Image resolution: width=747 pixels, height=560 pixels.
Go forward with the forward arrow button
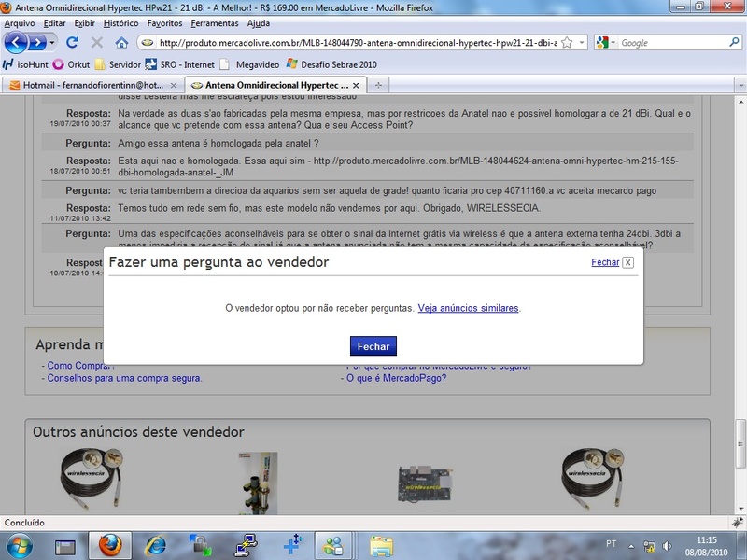pos(37,43)
